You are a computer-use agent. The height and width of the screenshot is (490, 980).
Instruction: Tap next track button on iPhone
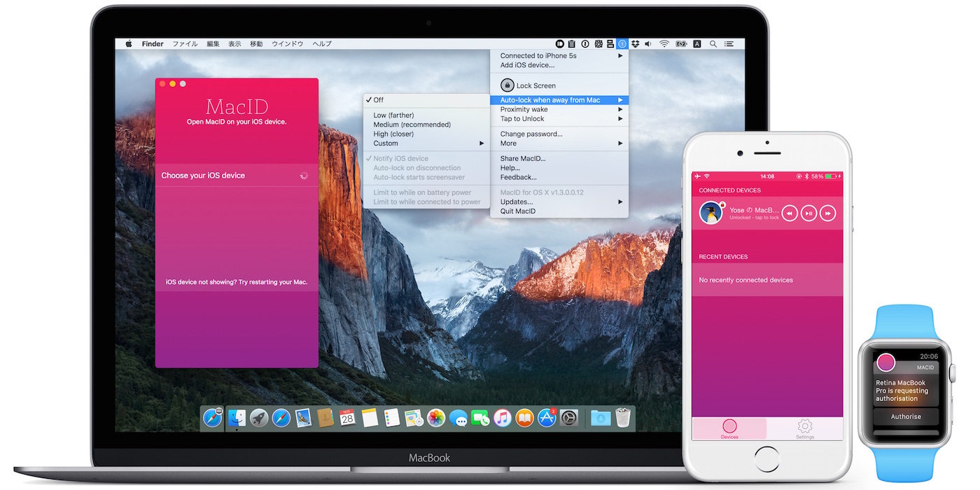[828, 213]
